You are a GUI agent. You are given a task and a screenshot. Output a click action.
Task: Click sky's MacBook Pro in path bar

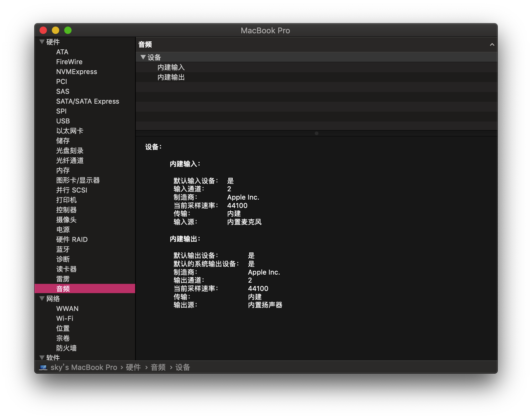tap(84, 367)
